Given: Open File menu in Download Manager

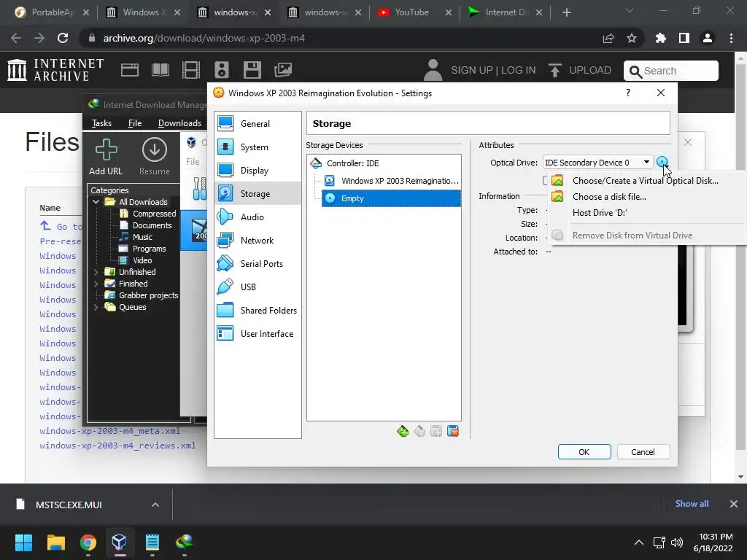Looking at the screenshot, I should point(135,123).
